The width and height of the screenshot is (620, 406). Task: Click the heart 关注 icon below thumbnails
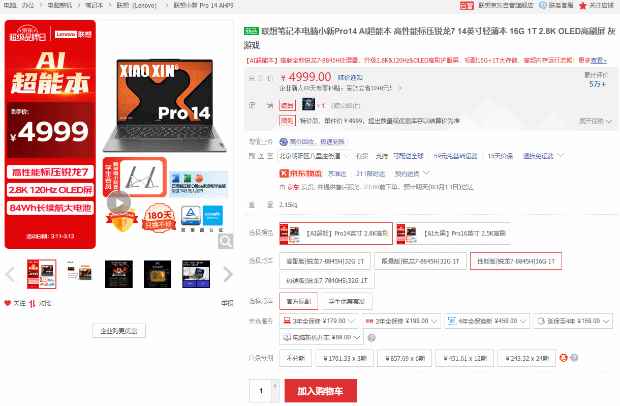click(8, 303)
